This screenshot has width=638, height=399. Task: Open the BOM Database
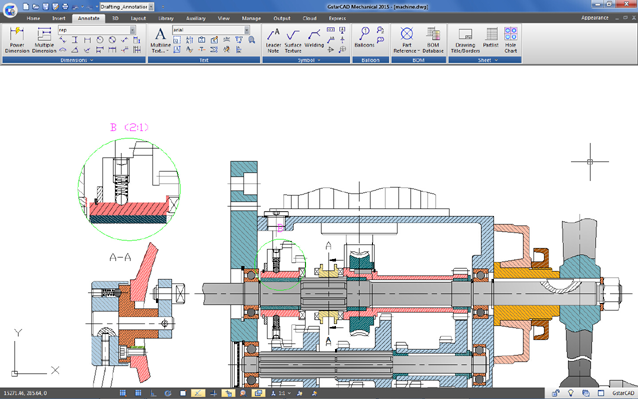(x=433, y=40)
